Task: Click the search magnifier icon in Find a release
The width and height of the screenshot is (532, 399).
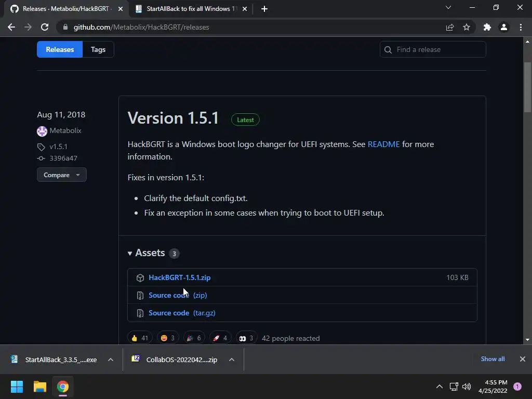Action: pos(388,50)
